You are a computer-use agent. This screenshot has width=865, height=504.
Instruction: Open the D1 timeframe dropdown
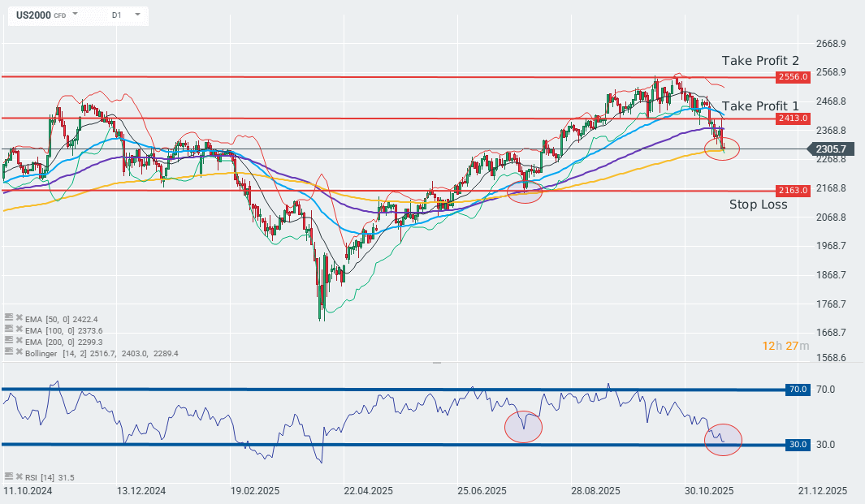coord(136,15)
